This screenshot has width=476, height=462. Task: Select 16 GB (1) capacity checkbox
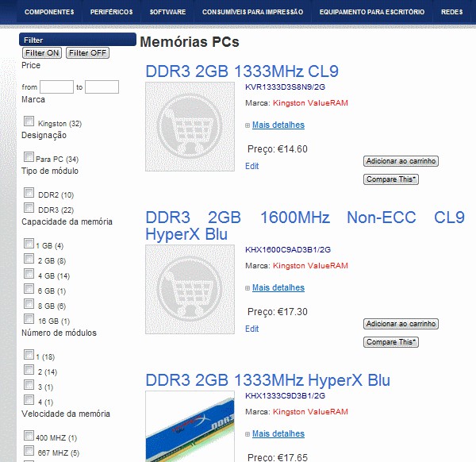point(29,318)
